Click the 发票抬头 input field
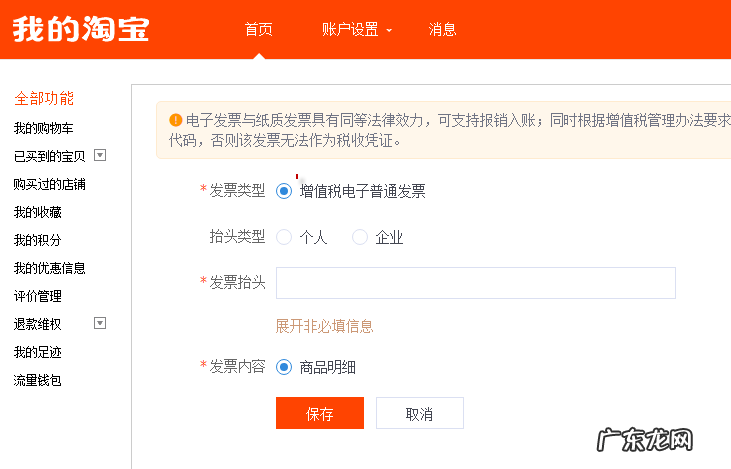The image size is (731, 469). pyautogui.click(x=476, y=283)
